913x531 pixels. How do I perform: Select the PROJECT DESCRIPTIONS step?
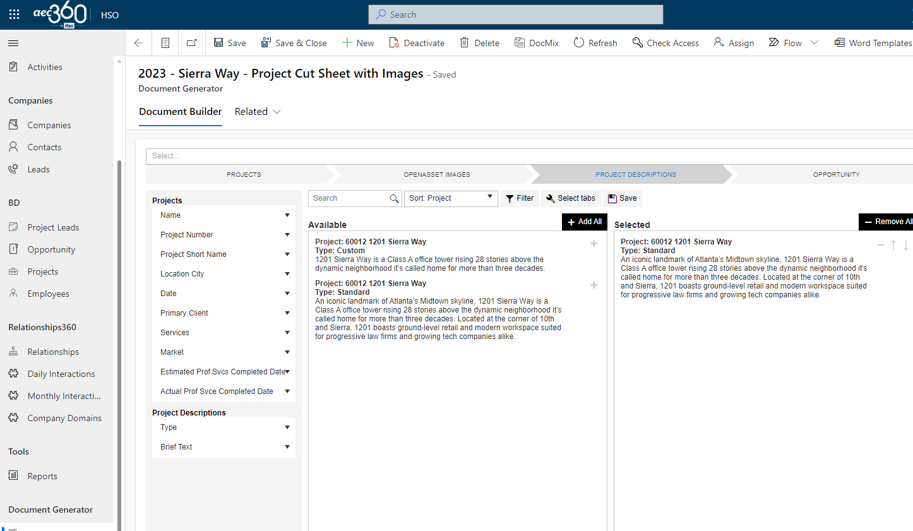pyautogui.click(x=635, y=175)
